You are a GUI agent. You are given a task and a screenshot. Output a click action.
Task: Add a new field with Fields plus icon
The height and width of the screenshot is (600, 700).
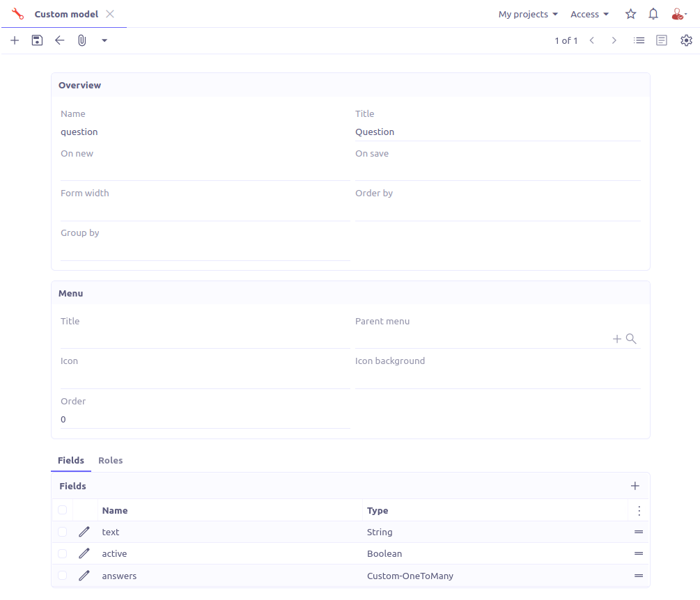point(635,486)
